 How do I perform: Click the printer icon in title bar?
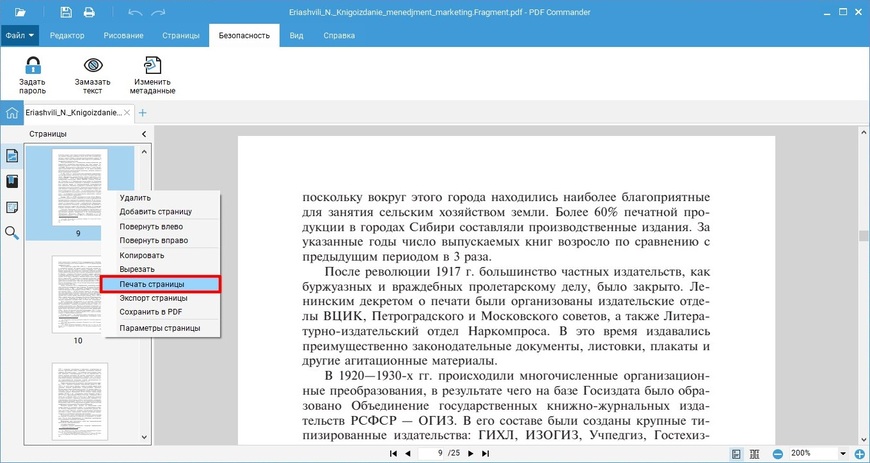(x=89, y=12)
